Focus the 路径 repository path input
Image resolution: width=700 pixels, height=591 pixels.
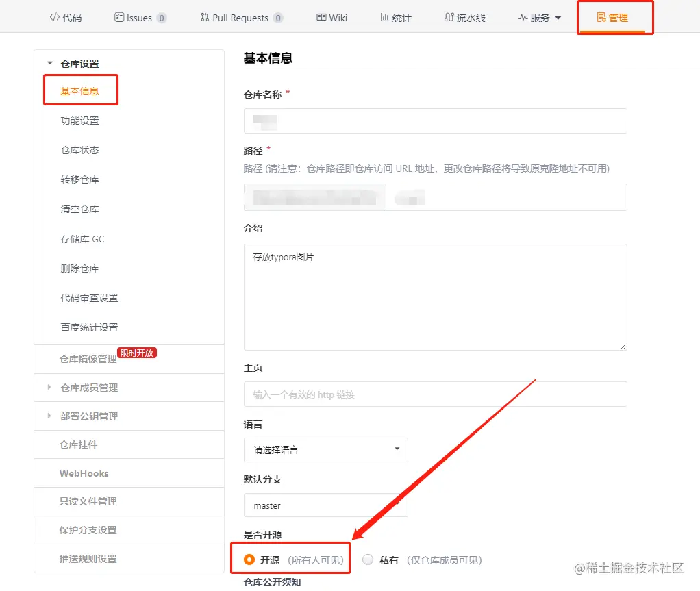pos(506,197)
